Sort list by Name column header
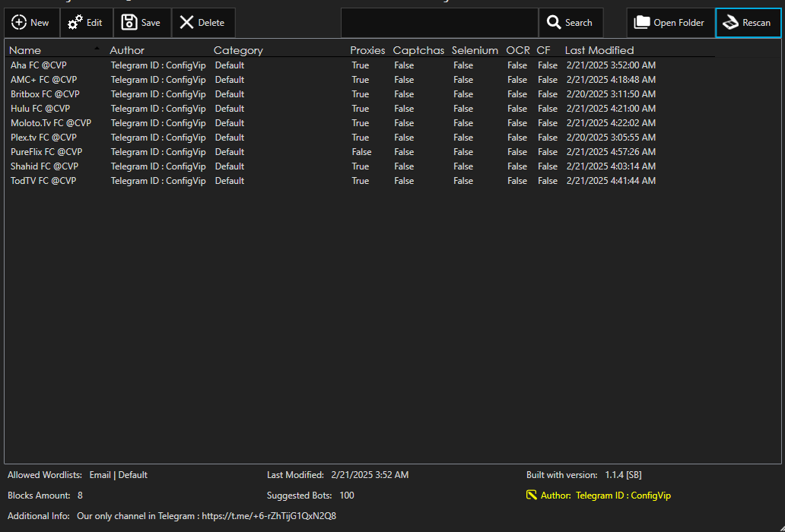Viewport: 785px width, 532px height. point(25,50)
